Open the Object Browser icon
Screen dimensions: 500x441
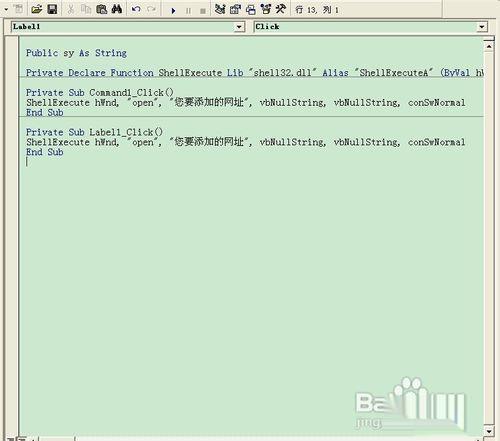tap(266, 9)
